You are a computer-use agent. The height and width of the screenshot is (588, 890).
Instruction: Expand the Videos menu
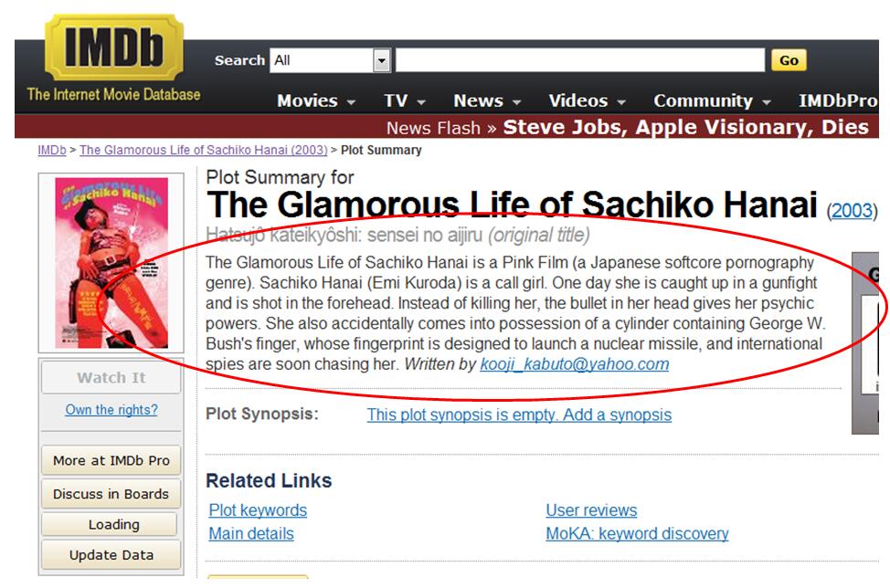(587, 101)
